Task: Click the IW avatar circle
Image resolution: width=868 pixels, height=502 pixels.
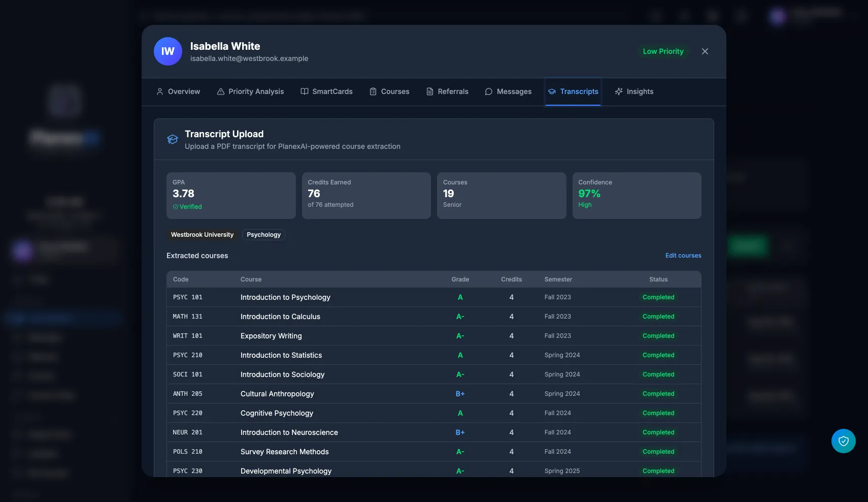Action: pyautogui.click(x=168, y=51)
